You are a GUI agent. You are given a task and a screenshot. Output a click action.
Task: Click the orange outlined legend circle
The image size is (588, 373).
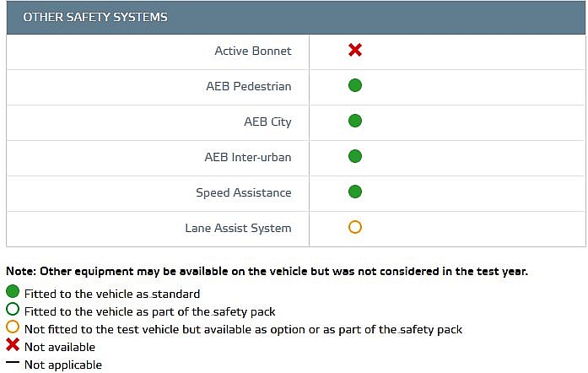(x=13, y=327)
